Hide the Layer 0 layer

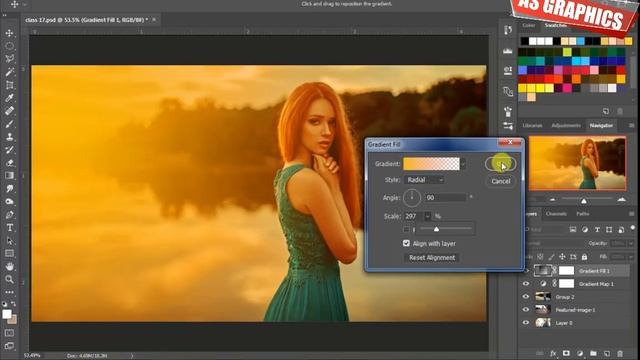[x=526, y=322]
